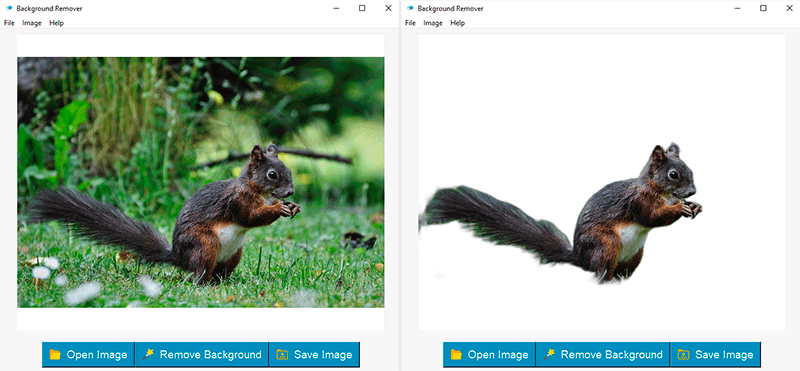The width and height of the screenshot is (800, 371).
Task: Open the Image menu in the left window
Action: tap(32, 23)
